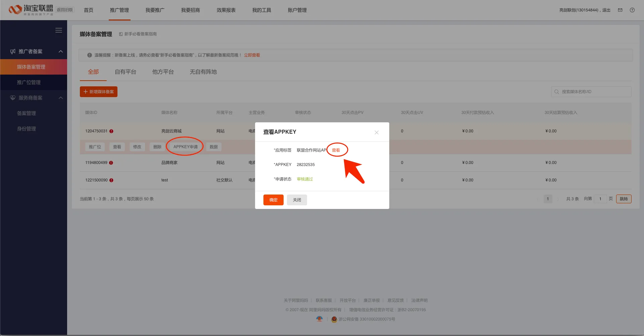Click the APPKEY申请 row action button
Viewport: 644px width, 336px height.
point(186,147)
